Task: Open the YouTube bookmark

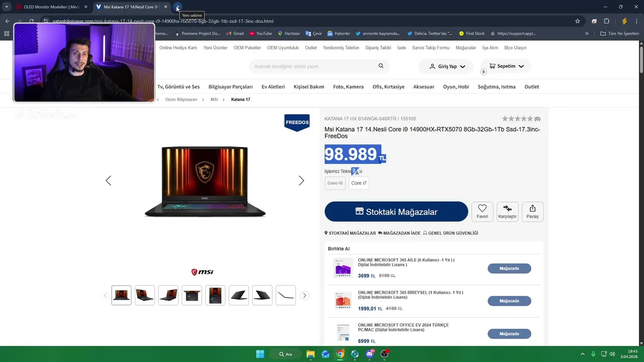Action: [x=261, y=34]
